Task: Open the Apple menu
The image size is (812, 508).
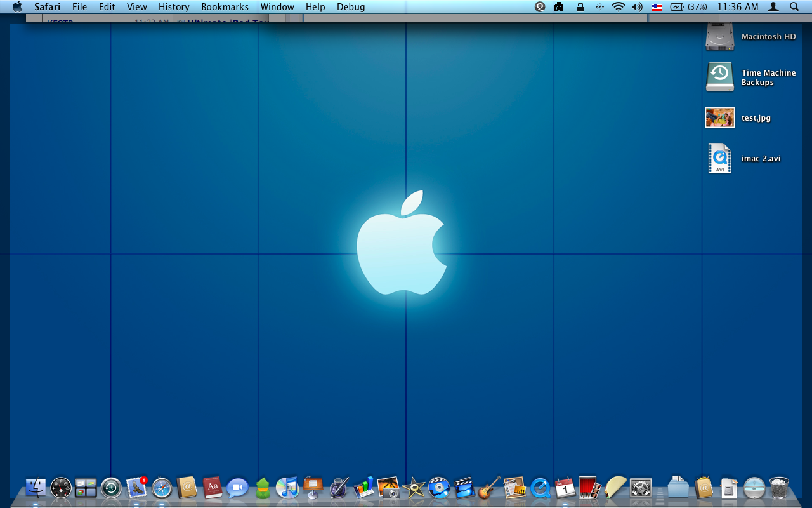Action: [x=17, y=7]
